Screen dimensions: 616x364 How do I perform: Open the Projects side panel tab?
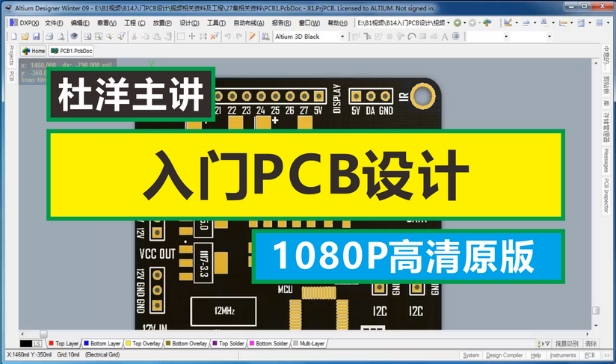pyautogui.click(x=10, y=56)
